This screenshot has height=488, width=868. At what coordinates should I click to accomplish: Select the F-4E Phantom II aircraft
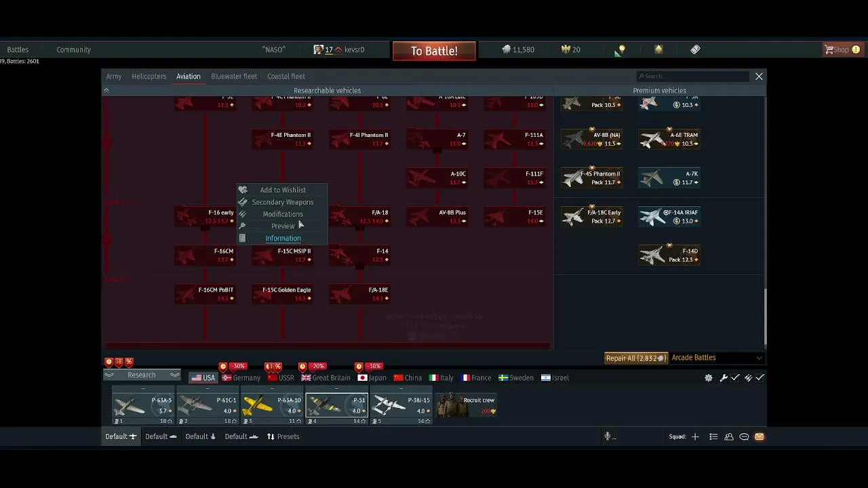[x=282, y=139]
